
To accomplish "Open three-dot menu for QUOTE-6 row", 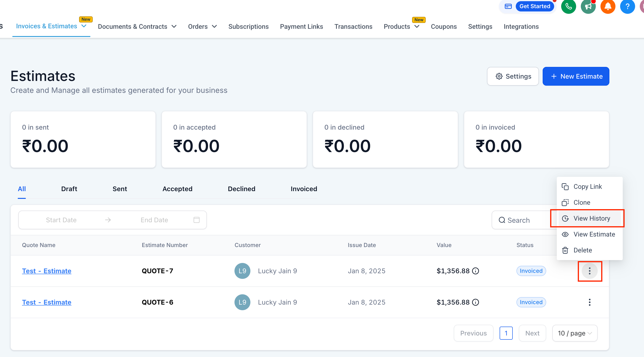I will pyautogui.click(x=589, y=302).
